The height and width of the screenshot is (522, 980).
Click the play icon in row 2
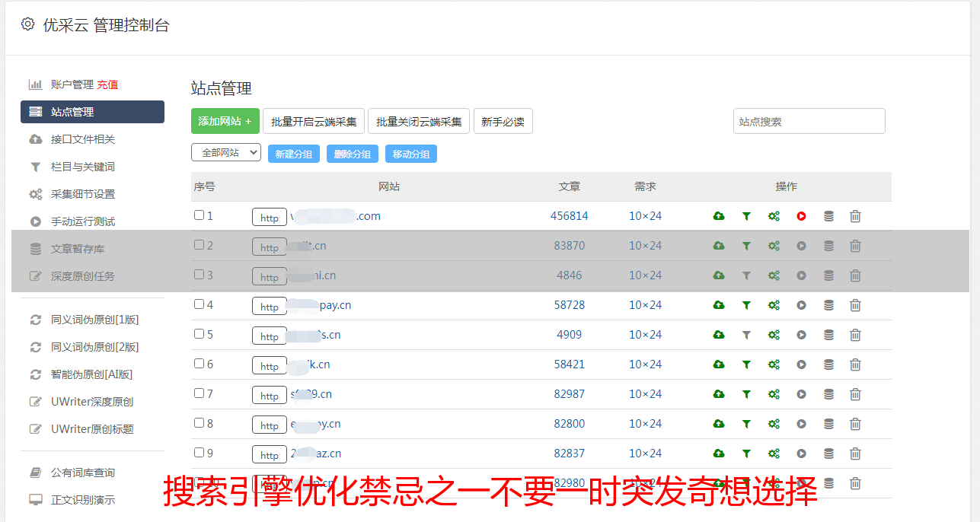[801, 246]
